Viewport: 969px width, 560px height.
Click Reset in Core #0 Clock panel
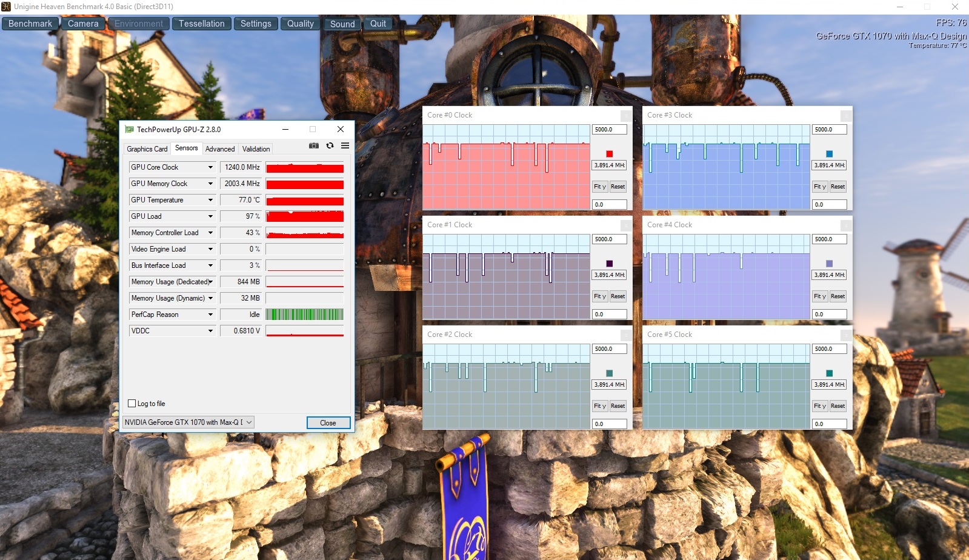tap(618, 187)
